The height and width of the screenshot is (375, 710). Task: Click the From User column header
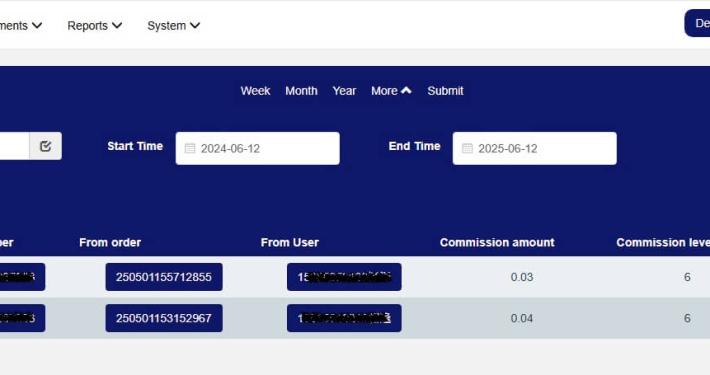290,243
